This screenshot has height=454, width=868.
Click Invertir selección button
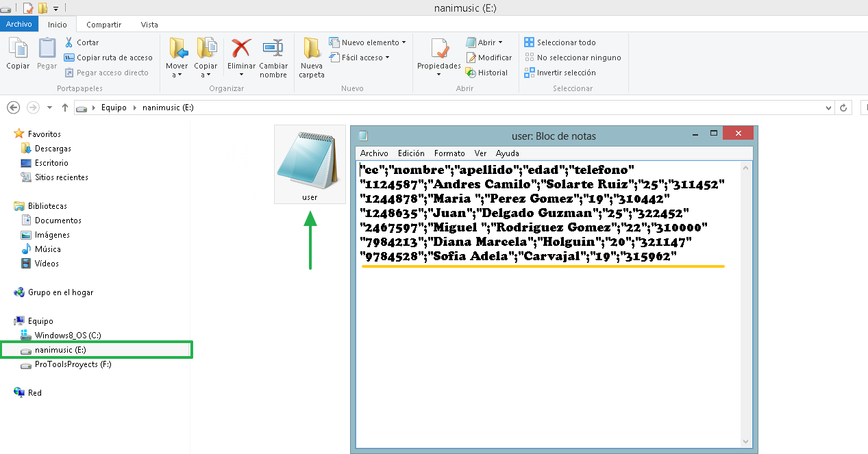560,73
